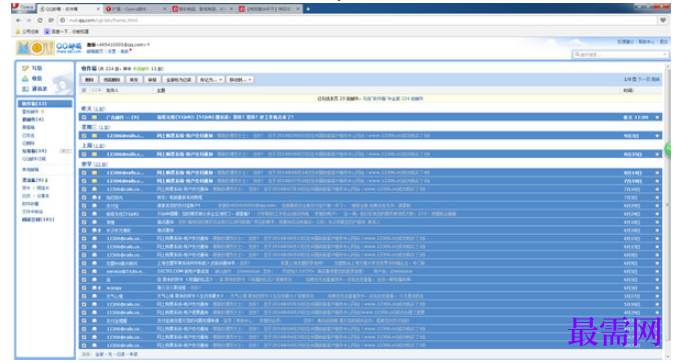Image resolution: width=680 pixels, height=363 pixels.
Task: Click 勾选收件箱中全部 224 封邮件 link
Action: (393, 99)
